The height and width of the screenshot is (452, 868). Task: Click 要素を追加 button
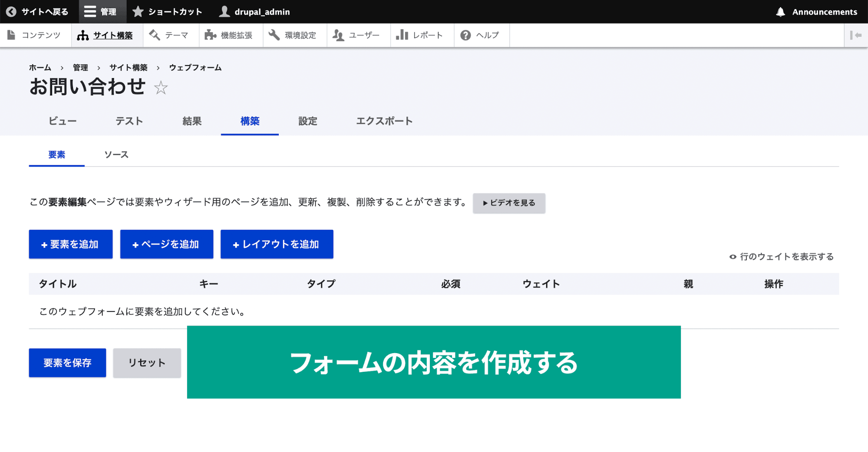(x=71, y=244)
